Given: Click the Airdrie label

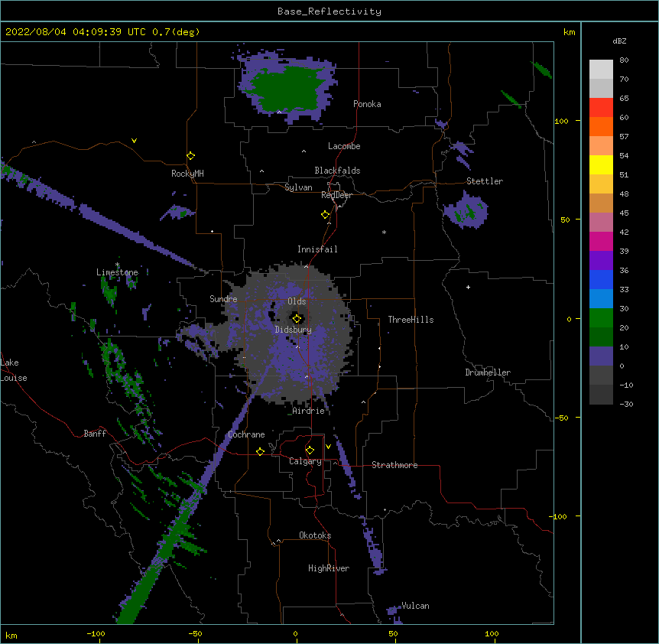Looking at the screenshot, I should pyautogui.click(x=308, y=411).
